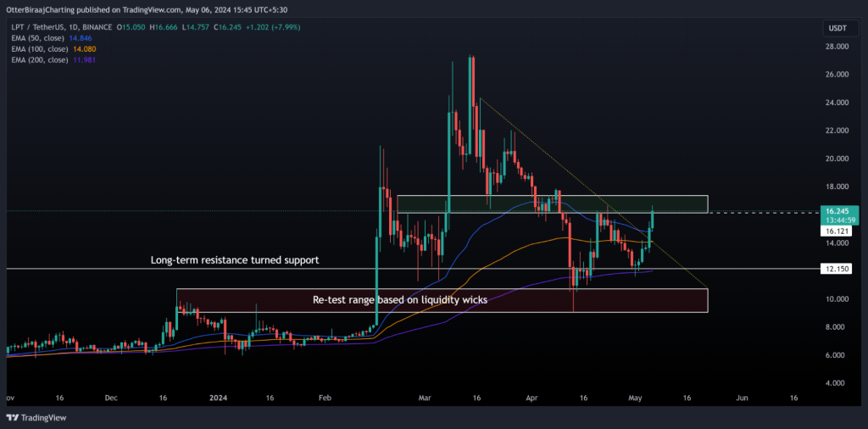This screenshot has width=868, height=429.
Task: Click the 2024 label on the time axis
Action: coord(218,398)
